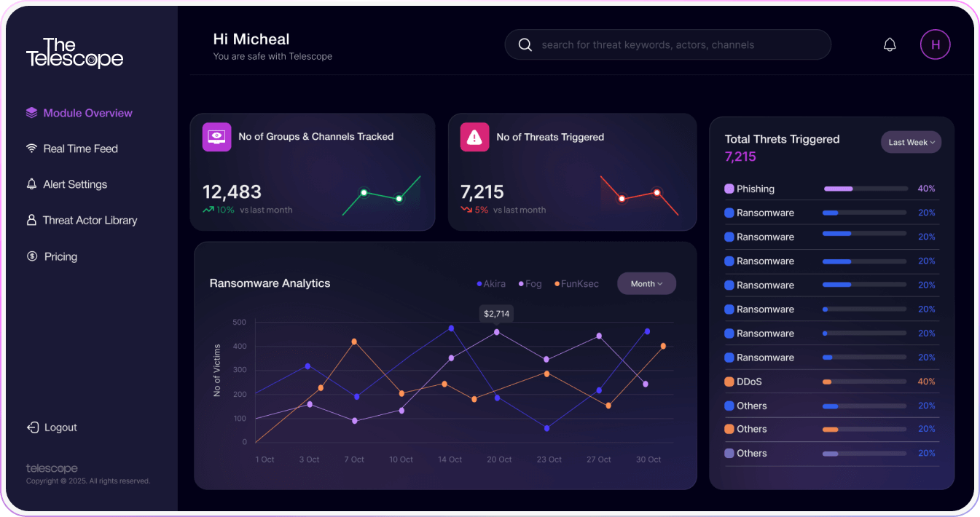This screenshot has height=517, width=980.
Task: Open the Threat Actor Library
Action: coord(90,220)
